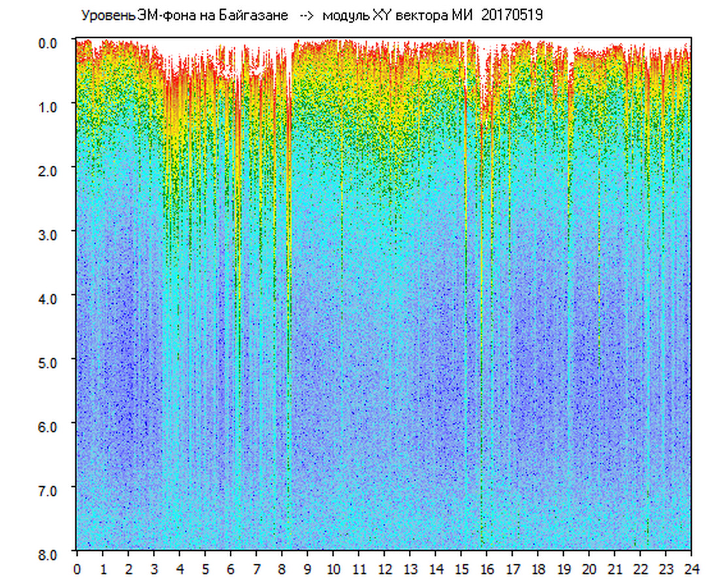Click hour 24 at x-axis end
This screenshot has width=716, height=588.
click(691, 569)
